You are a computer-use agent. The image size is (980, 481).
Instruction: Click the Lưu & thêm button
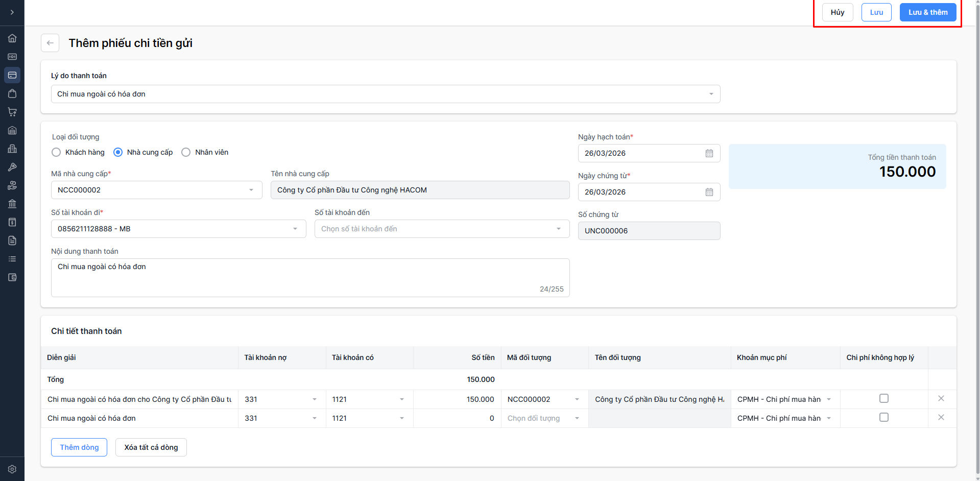coord(927,12)
